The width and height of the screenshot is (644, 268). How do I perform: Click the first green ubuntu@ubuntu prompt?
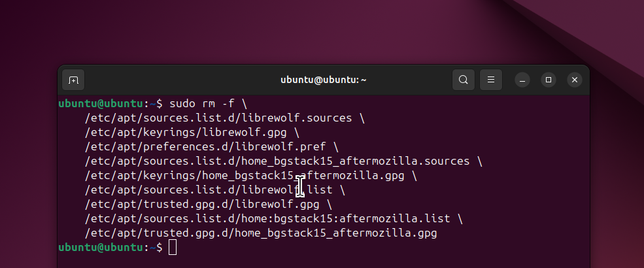point(100,103)
